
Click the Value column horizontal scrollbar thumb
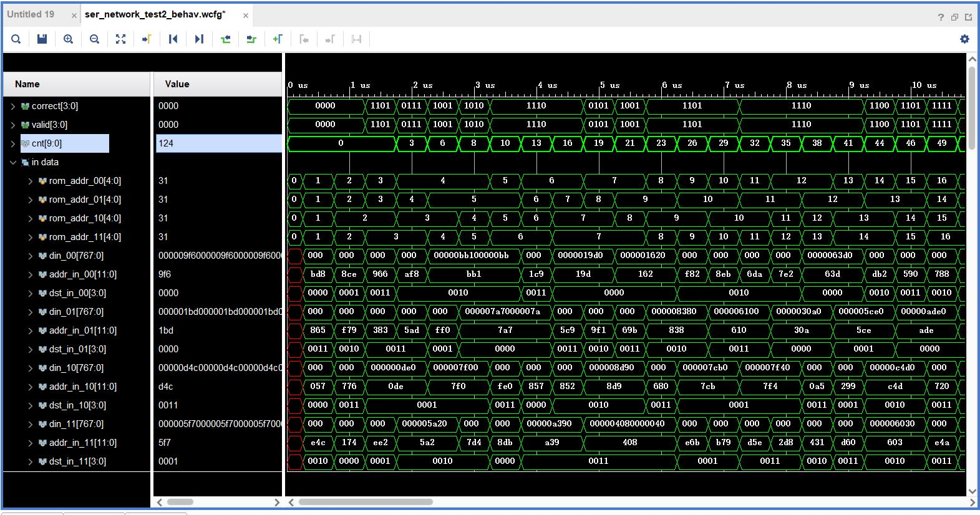click(x=180, y=502)
